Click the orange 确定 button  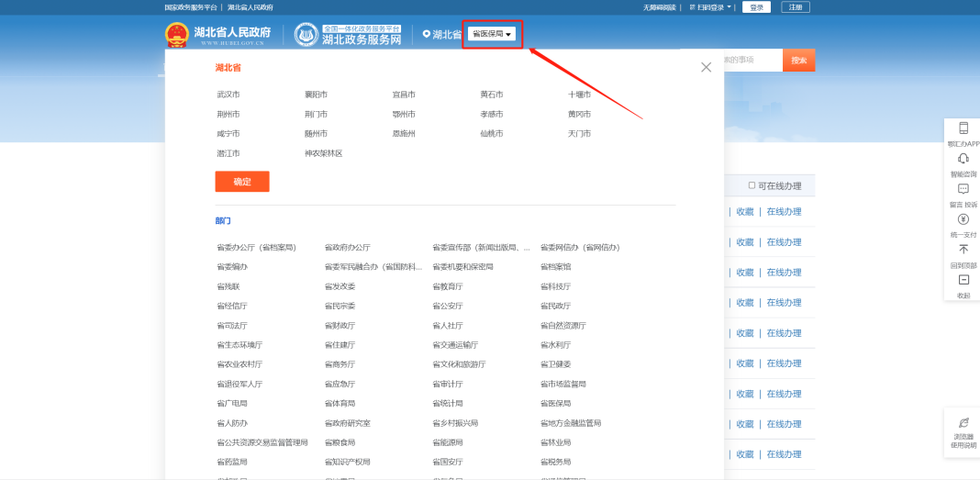click(242, 182)
